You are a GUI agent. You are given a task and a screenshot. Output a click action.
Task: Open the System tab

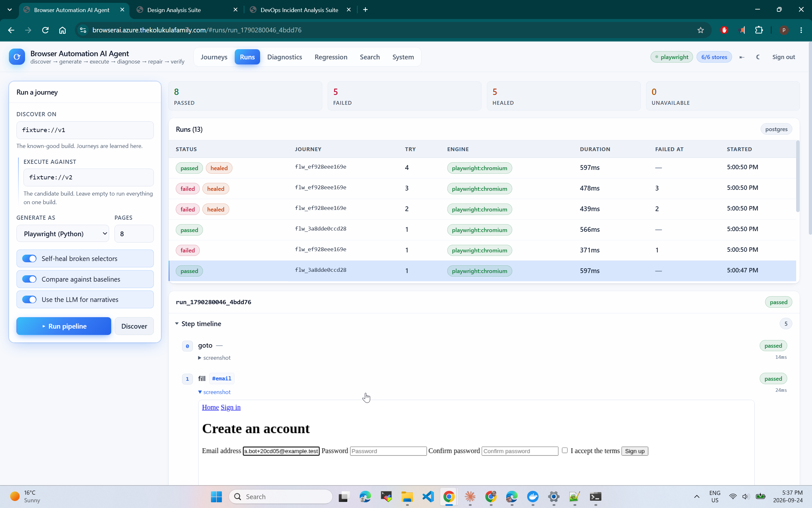[403, 57]
